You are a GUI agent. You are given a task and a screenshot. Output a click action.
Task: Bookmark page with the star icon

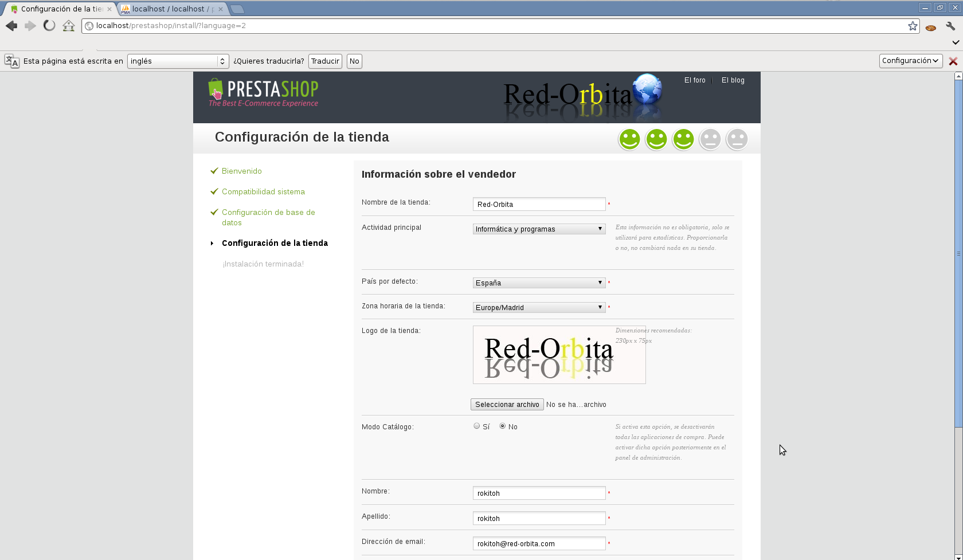[913, 26]
